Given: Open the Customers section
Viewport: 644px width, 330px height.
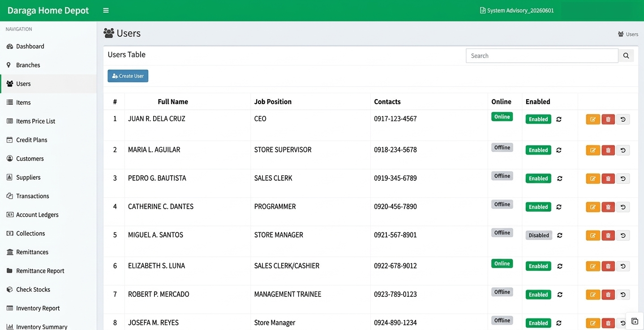Looking at the screenshot, I should (48, 159).
